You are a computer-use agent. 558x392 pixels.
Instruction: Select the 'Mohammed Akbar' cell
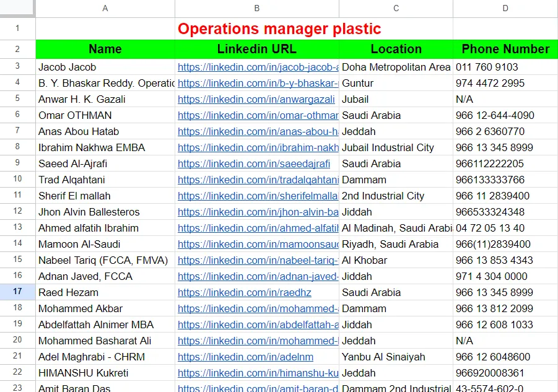(105, 308)
